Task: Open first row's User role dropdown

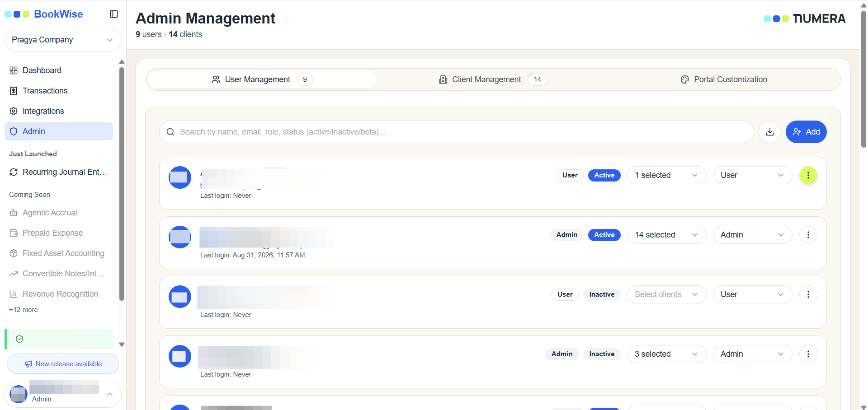Action: click(x=753, y=175)
